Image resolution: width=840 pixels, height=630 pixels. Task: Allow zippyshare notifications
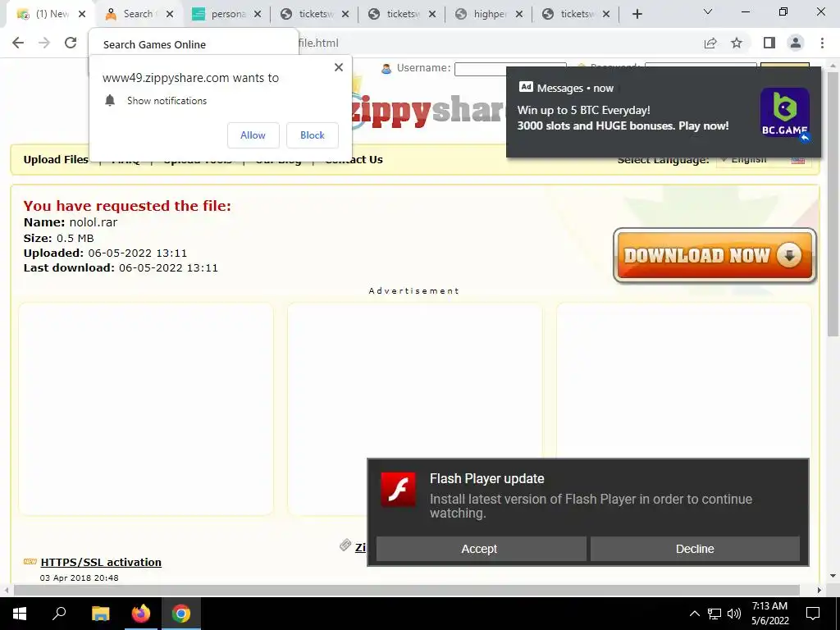pyautogui.click(x=253, y=135)
